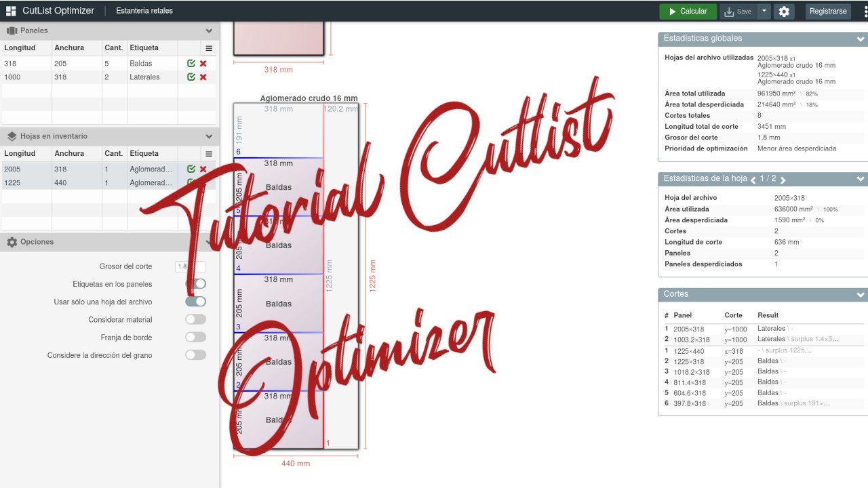Click the Opciones gear icon

pos(12,242)
